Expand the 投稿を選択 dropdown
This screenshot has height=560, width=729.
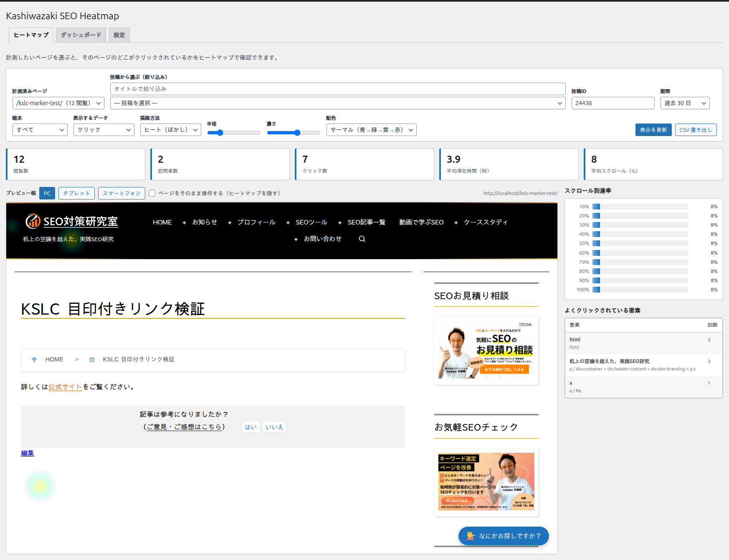coord(338,103)
